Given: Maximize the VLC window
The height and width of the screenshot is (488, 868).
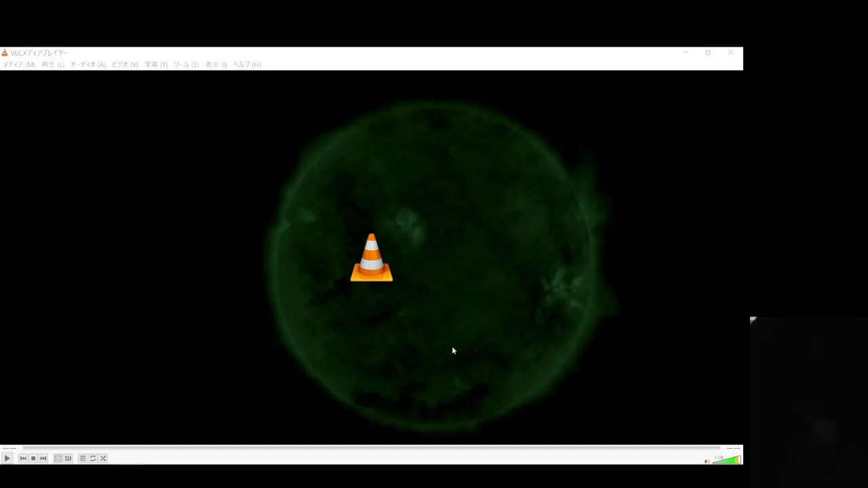Looking at the screenshot, I should pyautogui.click(x=708, y=52).
